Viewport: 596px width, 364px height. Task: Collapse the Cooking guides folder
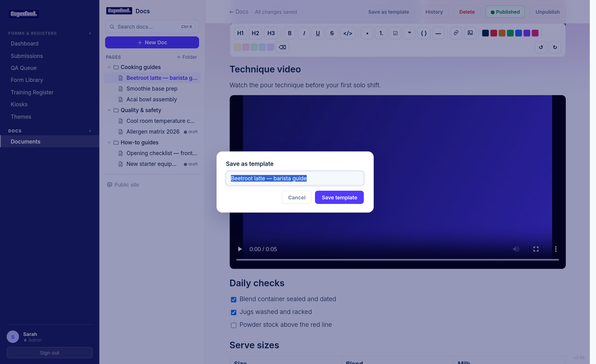click(x=109, y=67)
